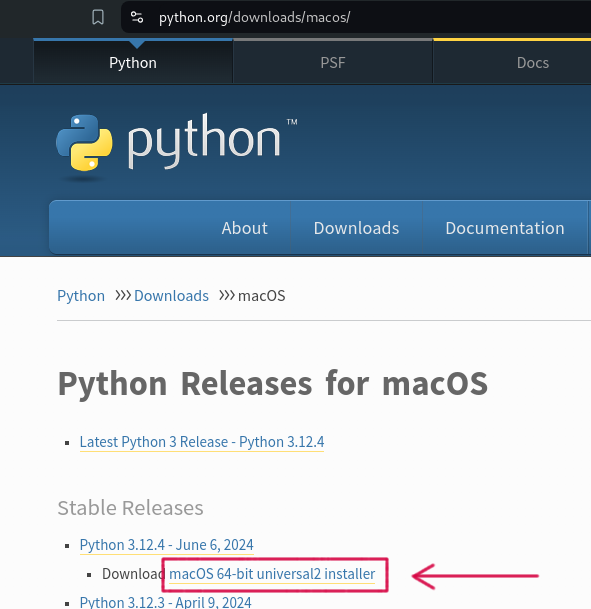Open the Documentation menu item
591x609 pixels.
505,228
